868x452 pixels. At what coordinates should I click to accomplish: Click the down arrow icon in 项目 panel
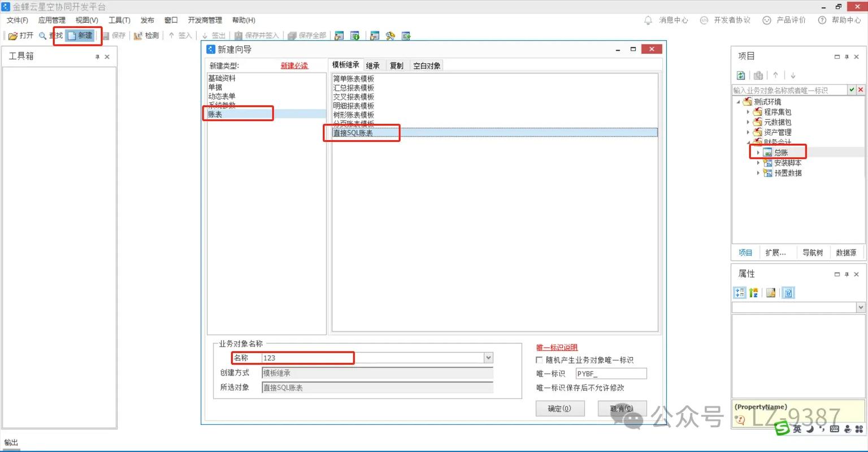tap(793, 75)
